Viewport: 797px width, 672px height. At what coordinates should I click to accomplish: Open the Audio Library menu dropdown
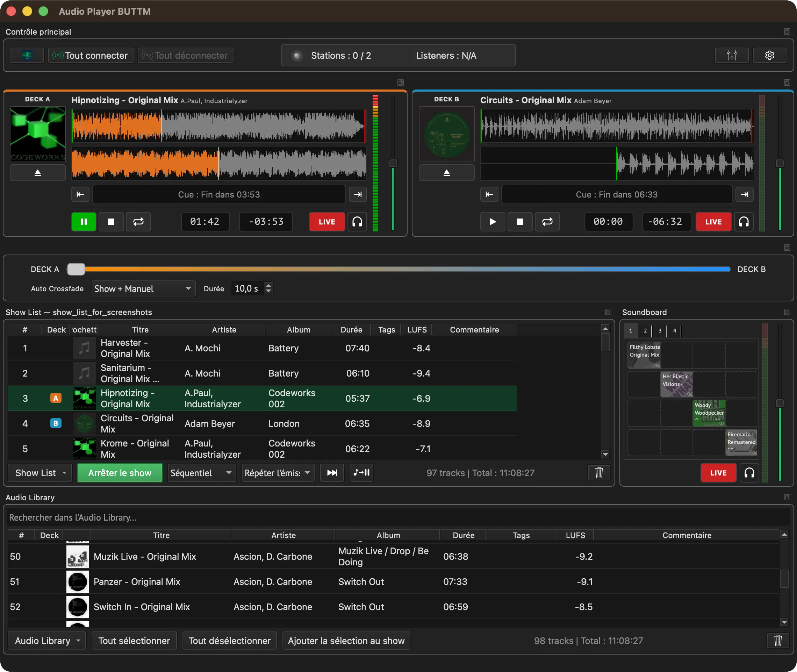coord(47,641)
